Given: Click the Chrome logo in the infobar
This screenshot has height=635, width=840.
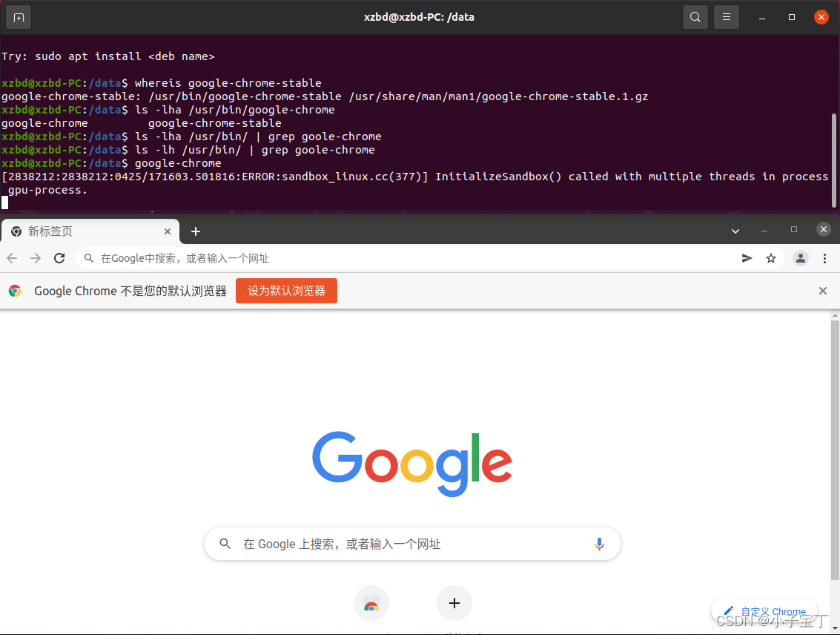Looking at the screenshot, I should [x=15, y=291].
